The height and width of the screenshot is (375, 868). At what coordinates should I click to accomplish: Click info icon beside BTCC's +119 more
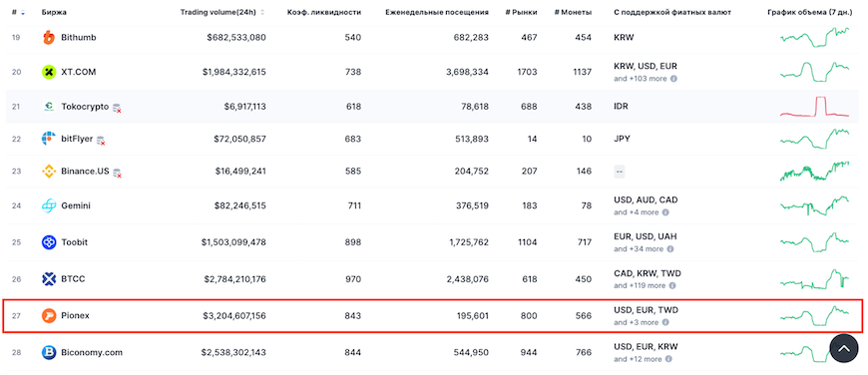[x=673, y=286]
